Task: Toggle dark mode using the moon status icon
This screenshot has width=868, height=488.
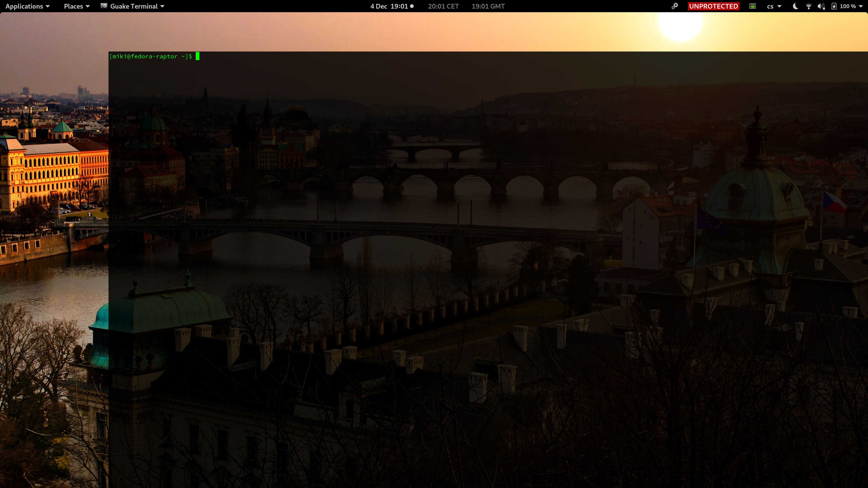Action: (795, 6)
